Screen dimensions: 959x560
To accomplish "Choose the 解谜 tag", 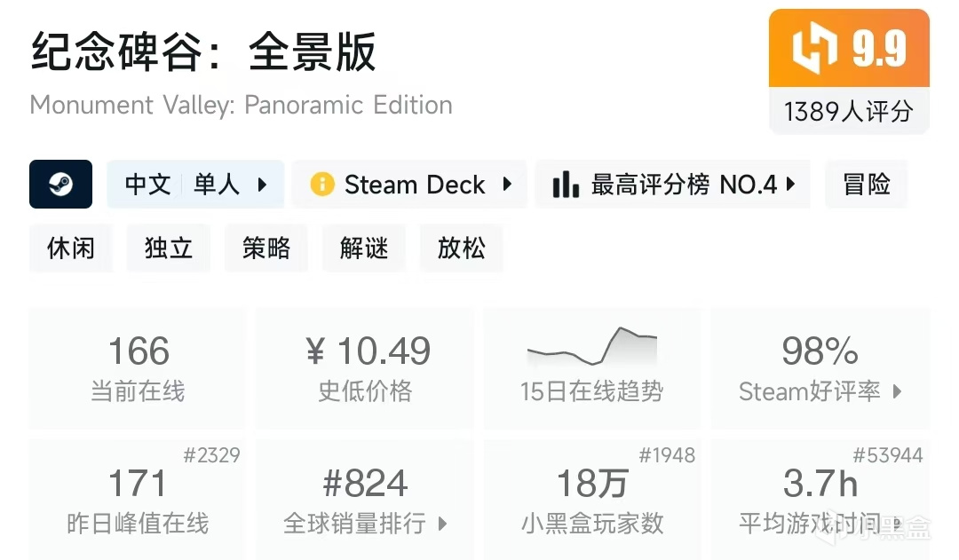I will click(364, 248).
